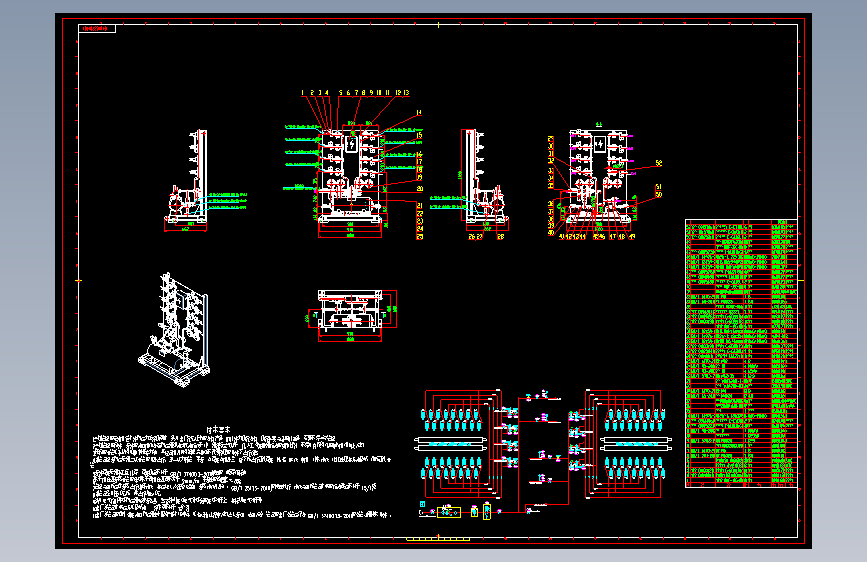Click balloon number 20
Viewport: 867px width, 562px height.
[420, 189]
